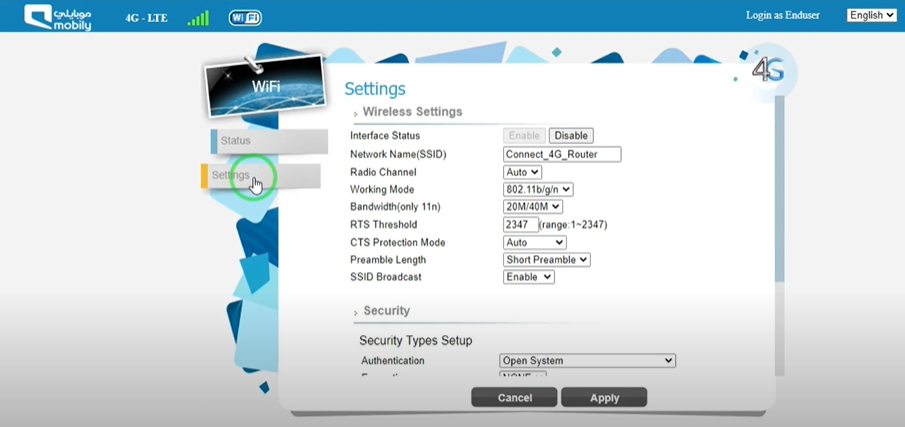
Task: Switch to the Status sidebar tab
Action: click(268, 141)
